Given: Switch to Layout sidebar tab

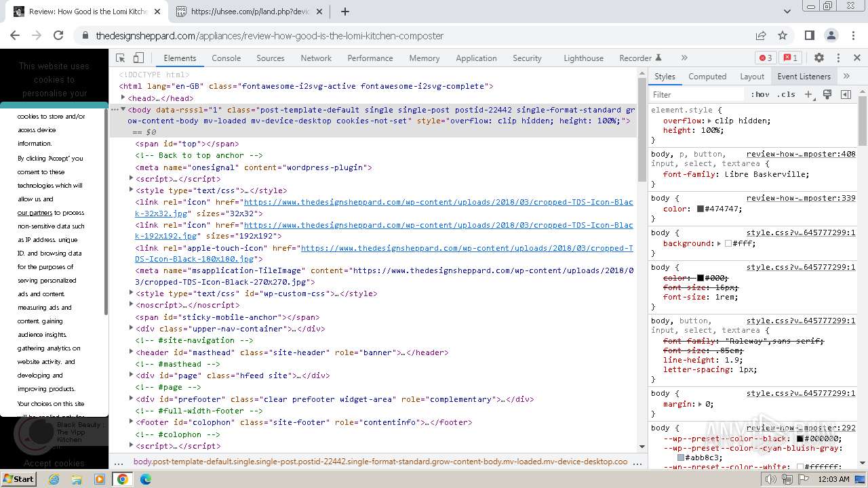Looking at the screenshot, I should pos(752,77).
